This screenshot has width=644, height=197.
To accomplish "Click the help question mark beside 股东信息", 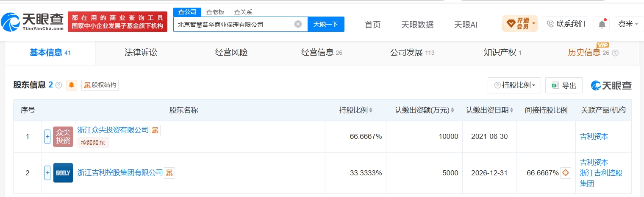I will tap(58, 85).
